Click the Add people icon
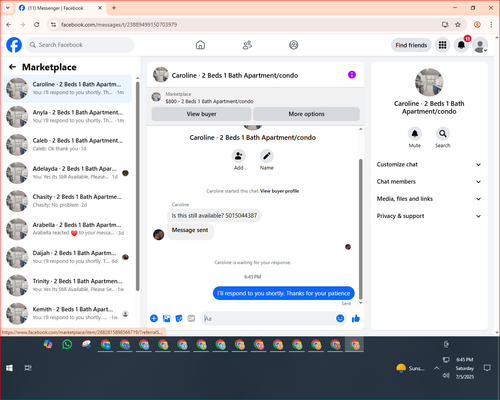 [238, 156]
